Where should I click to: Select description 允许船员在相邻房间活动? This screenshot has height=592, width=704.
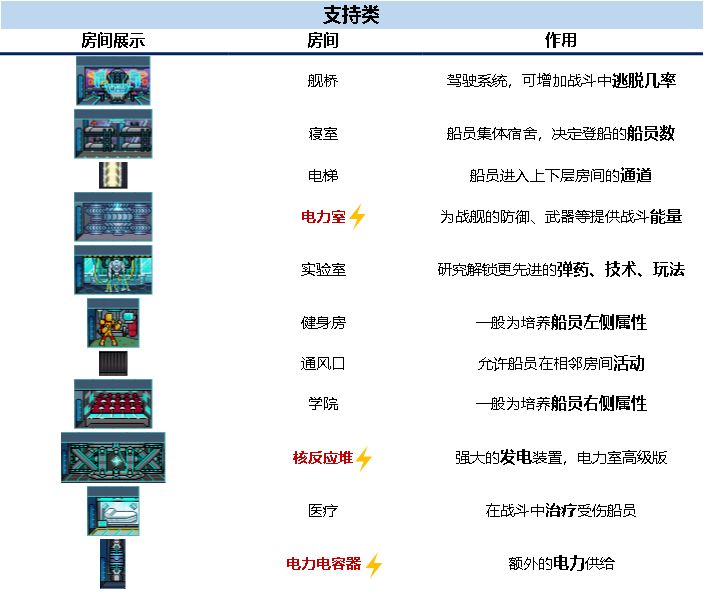pos(561,363)
